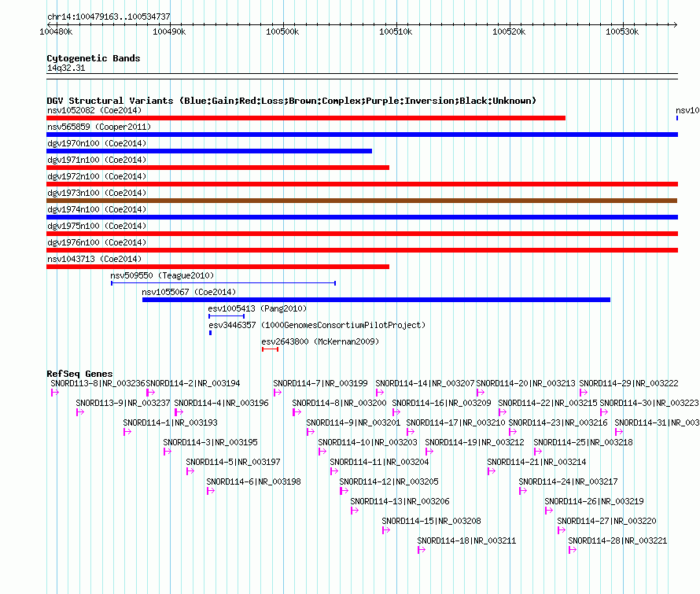Open the dgv1972n100 (Coe2014) label
Viewport: 700px width, 594px height.
click(97, 176)
